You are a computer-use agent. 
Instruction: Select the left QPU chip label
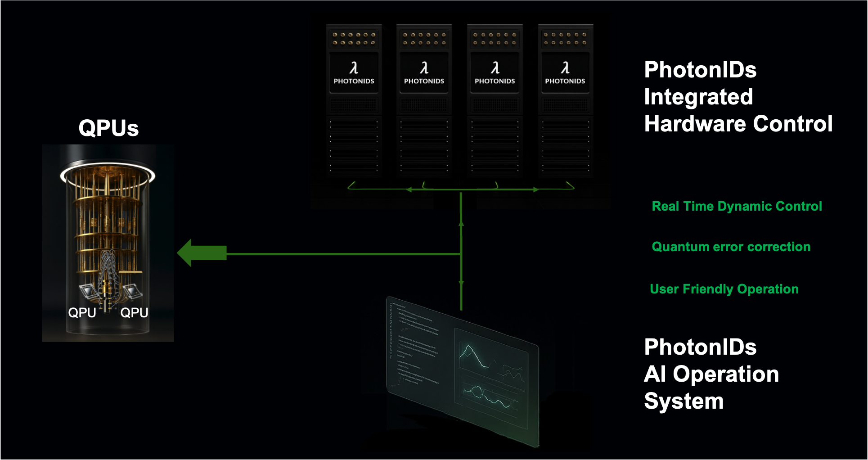click(x=82, y=312)
